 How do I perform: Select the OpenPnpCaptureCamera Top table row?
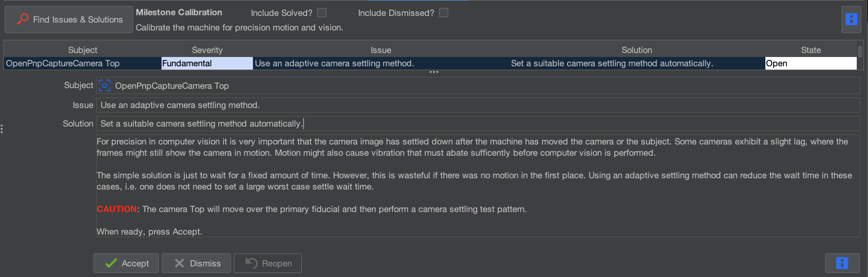click(430, 63)
